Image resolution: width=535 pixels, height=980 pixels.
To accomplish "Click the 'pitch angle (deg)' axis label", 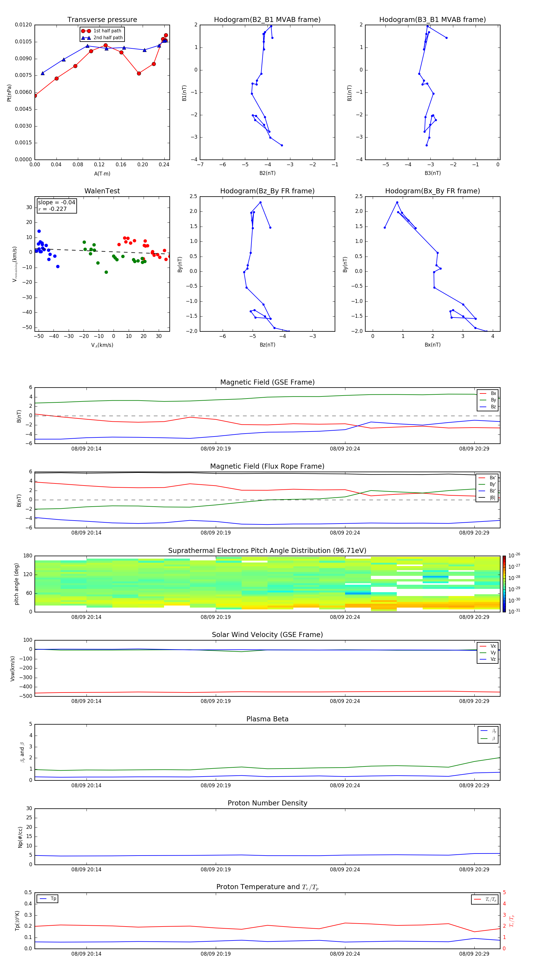I will [x=16, y=584].
